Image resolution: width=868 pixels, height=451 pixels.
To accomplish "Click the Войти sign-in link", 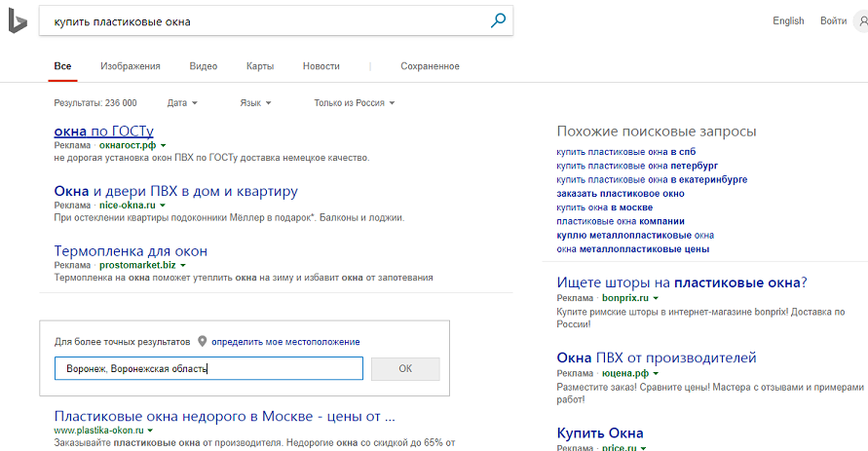I will (x=833, y=20).
